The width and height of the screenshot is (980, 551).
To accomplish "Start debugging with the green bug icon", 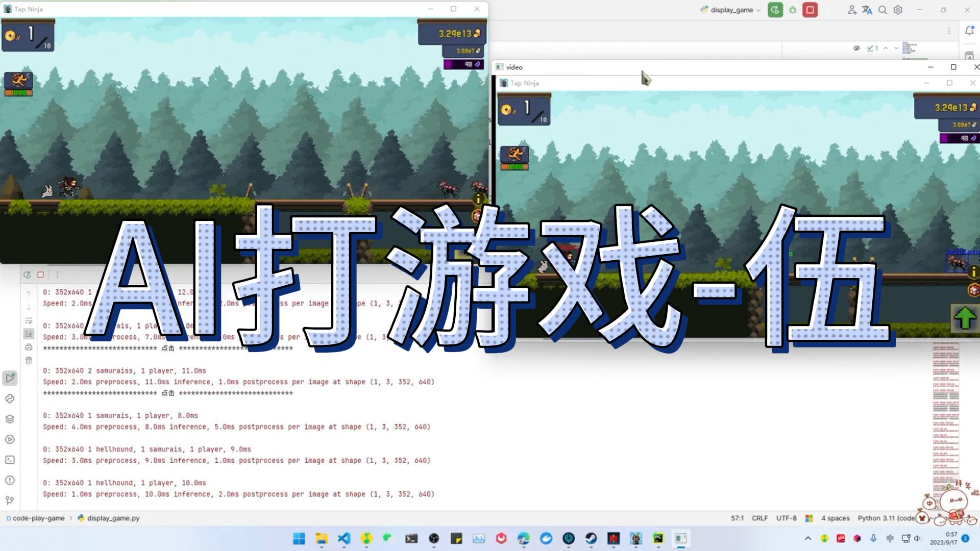I will [x=793, y=10].
